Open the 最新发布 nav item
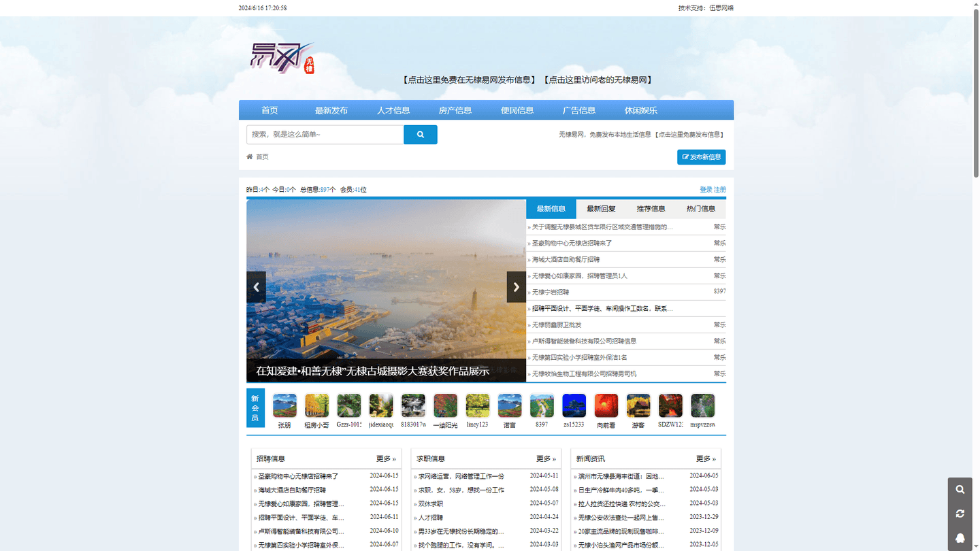 331,110
